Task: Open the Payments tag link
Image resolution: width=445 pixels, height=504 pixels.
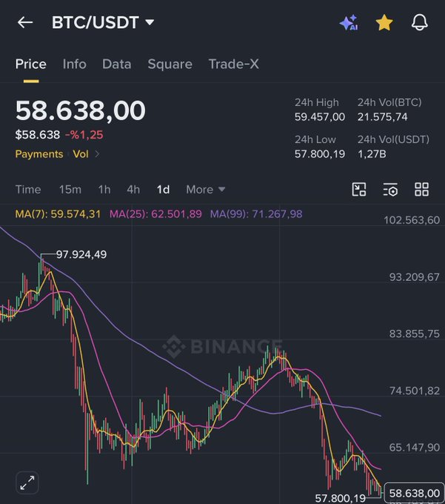Action: click(x=39, y=154)
